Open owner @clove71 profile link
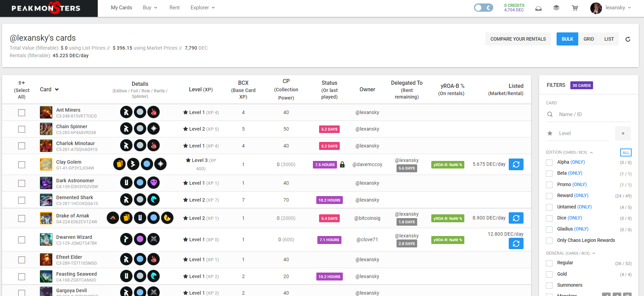Image resolution: width=644 pixels, height=296 pixels. (367, 239)
